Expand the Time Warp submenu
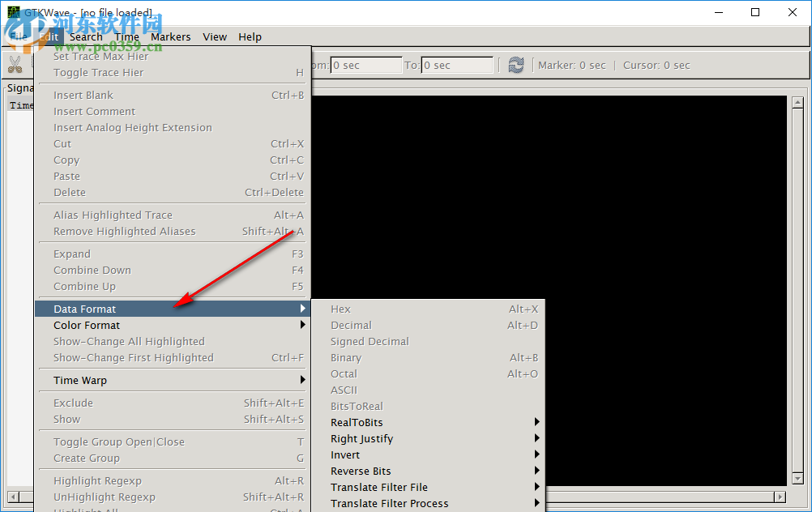812x512 pixels. [x=173, y=381]
